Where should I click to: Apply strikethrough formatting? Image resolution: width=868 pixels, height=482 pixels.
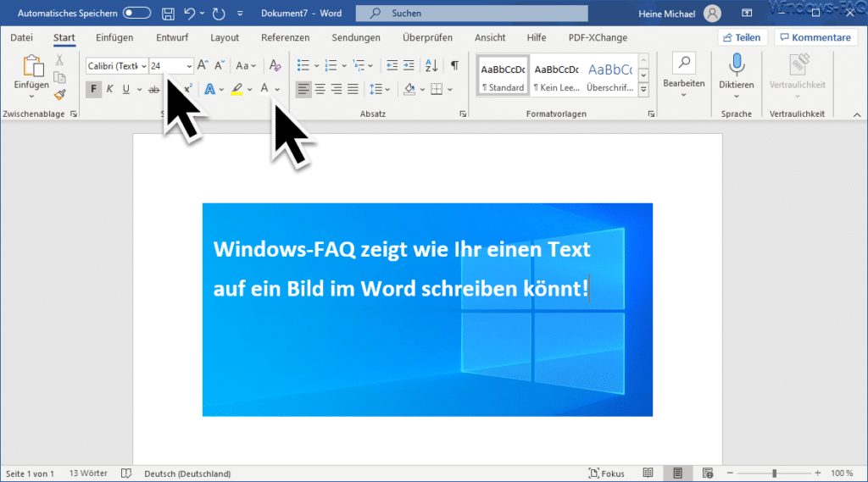click(x=154, y=89)
